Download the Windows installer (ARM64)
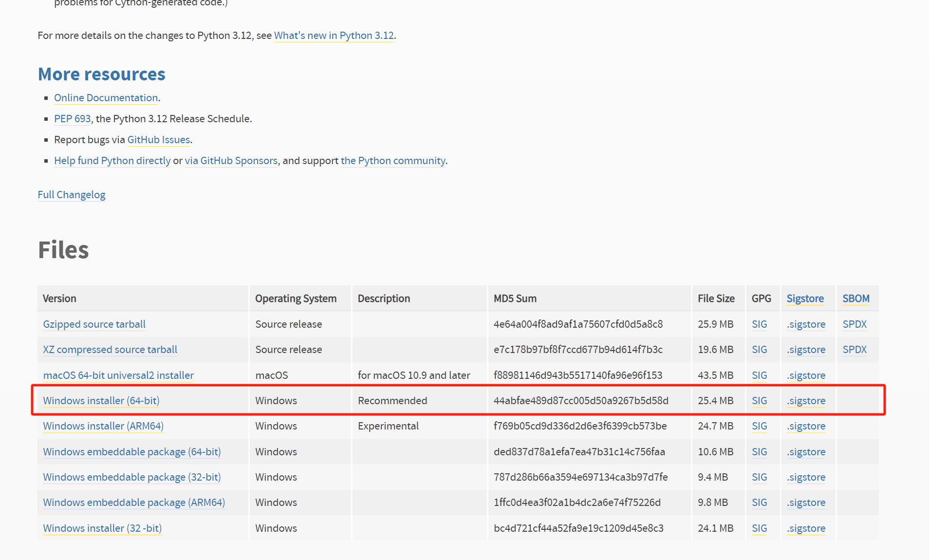Viewport: 929px width, 560px height. [103, 426]
